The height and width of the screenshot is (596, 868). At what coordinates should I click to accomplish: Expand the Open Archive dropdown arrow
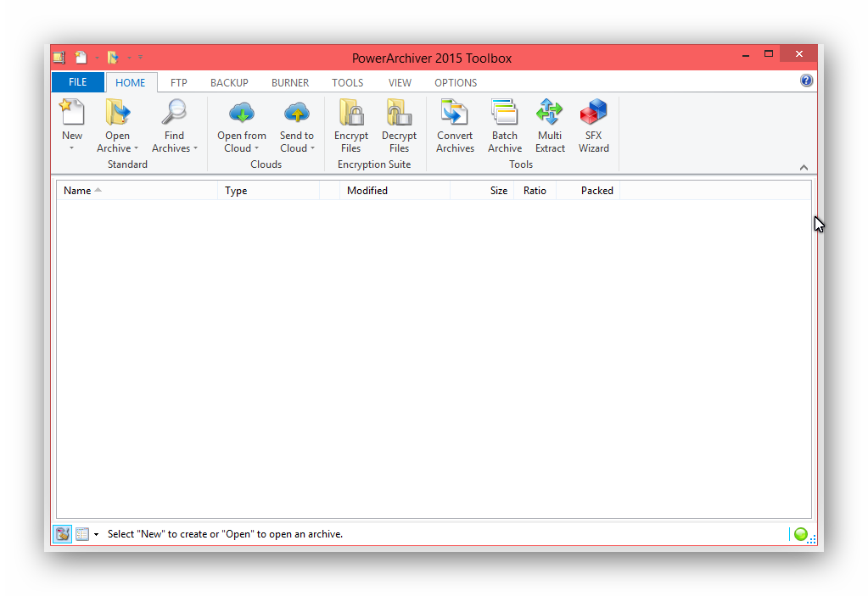click(136, 148)
